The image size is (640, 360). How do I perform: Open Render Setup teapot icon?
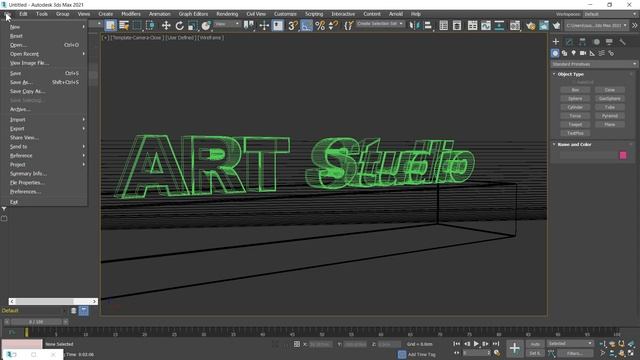pos(530,26)
